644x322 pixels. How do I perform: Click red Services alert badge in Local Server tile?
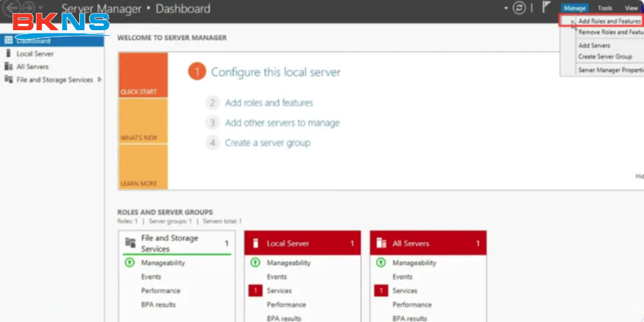tap(255, 291)
